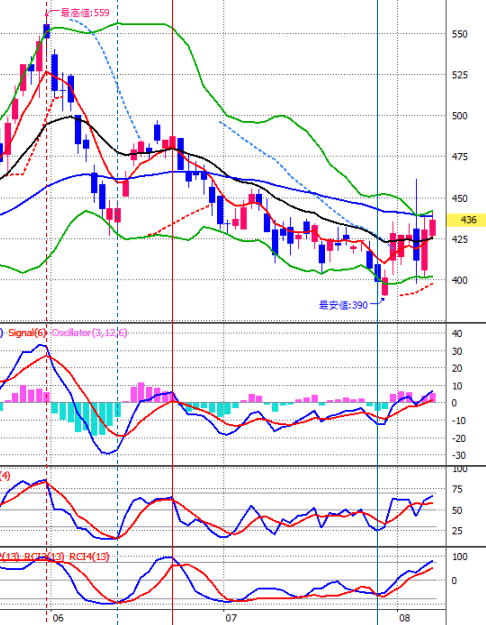Click the divider between price and oscillator panels
Screen dimensions: 486x625
pyautogui.click(x=243, y=323)
